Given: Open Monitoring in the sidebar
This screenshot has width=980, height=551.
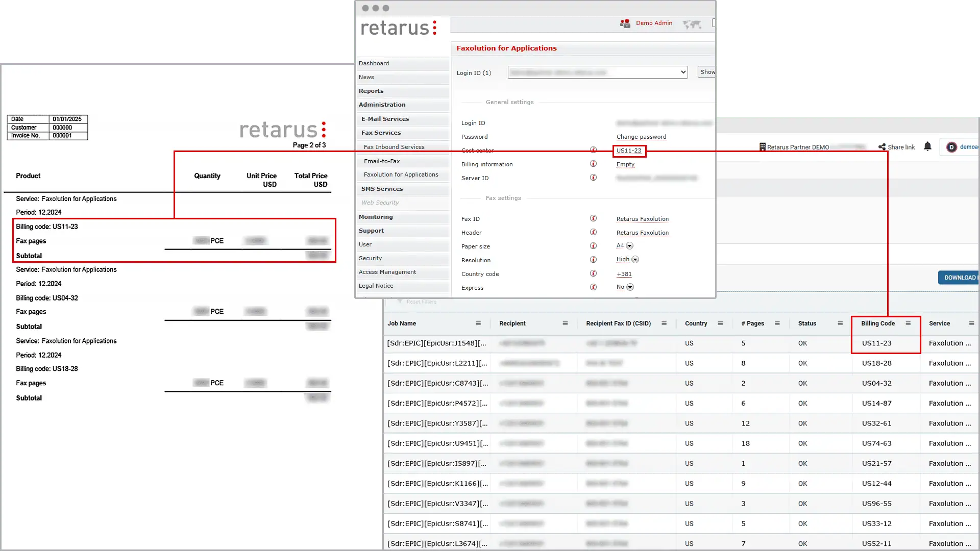Looking at the screenshot, I should tap(403, 217).
